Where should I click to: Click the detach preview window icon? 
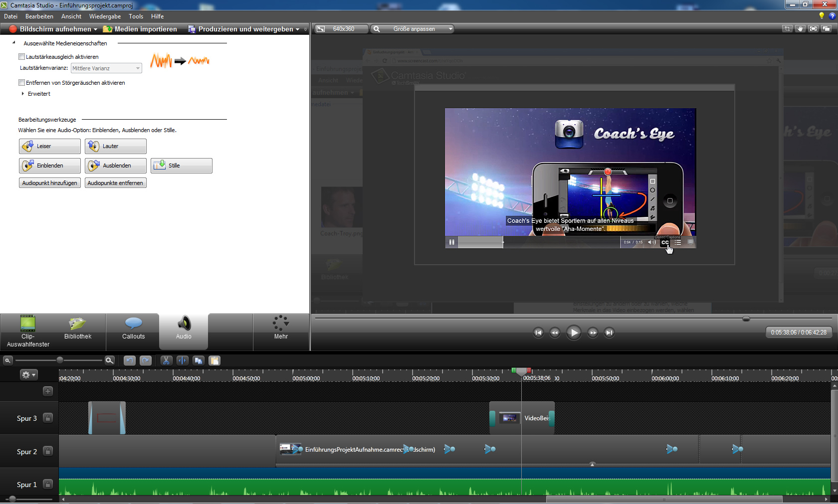point(826,29)
